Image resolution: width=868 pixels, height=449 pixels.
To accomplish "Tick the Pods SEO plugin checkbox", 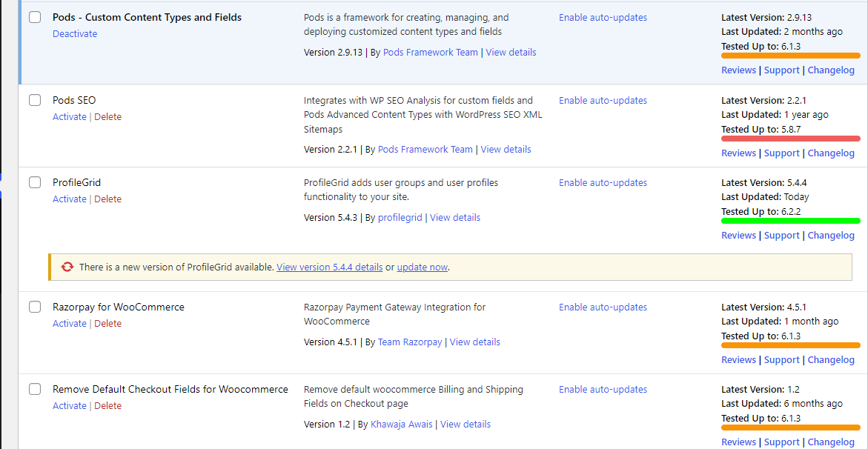I will (35, 100).
